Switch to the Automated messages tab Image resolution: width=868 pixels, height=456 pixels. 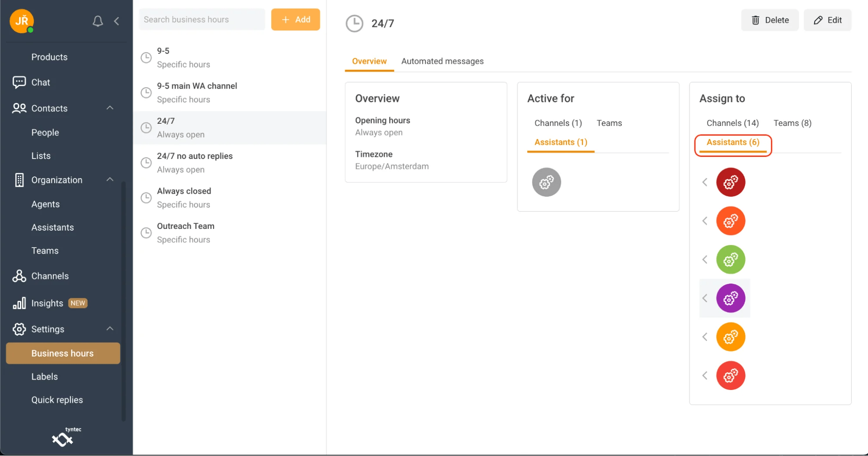point(442,61)
